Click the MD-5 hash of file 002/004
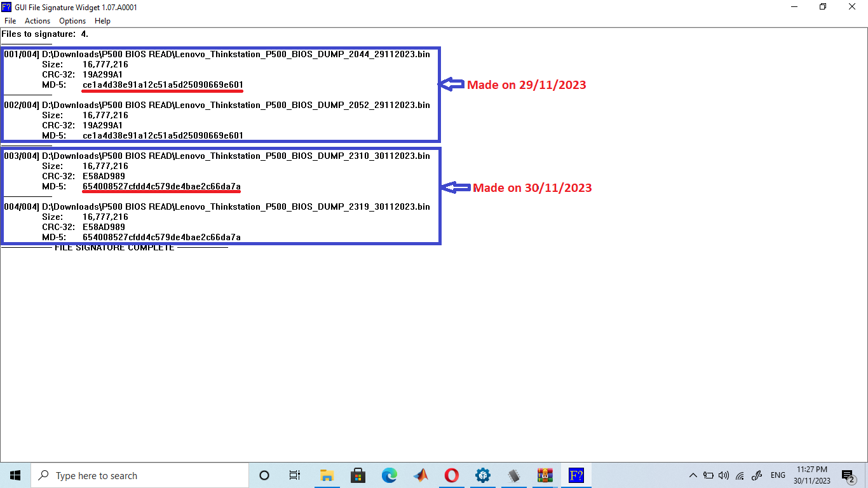 (x=163, y=135)
